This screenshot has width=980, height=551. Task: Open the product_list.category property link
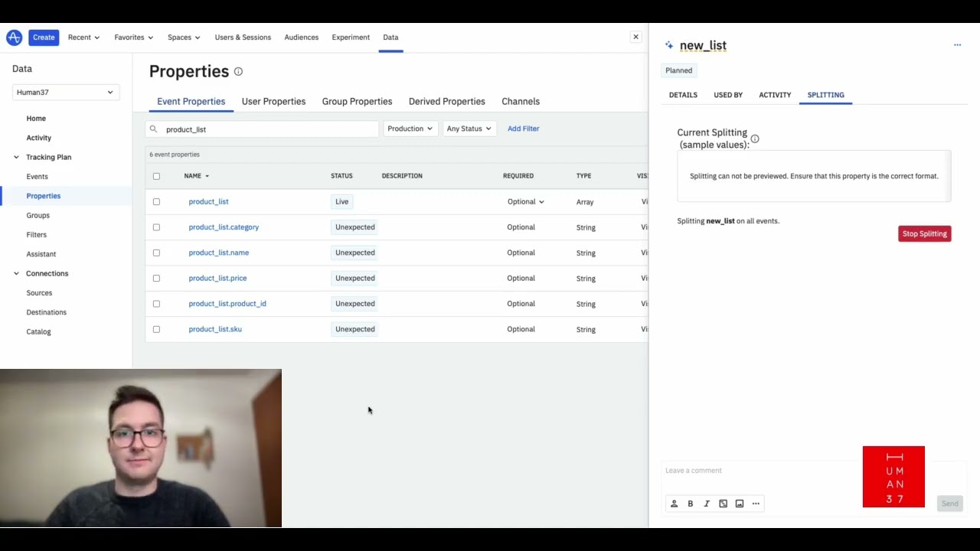point(224,227)
